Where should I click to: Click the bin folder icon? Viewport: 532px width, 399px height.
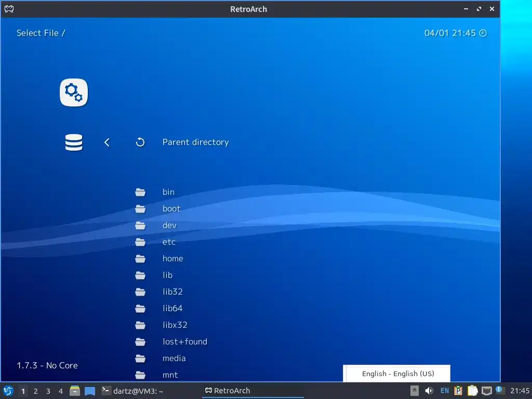(x=140, y=192)
